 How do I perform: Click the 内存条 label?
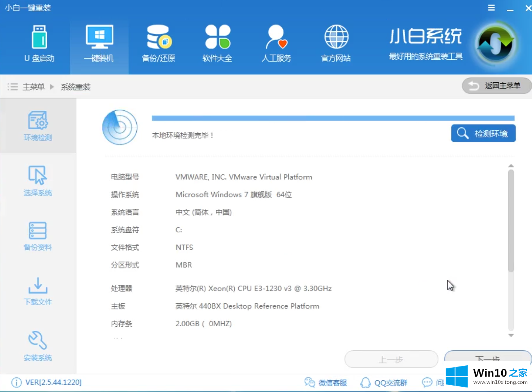122,324
